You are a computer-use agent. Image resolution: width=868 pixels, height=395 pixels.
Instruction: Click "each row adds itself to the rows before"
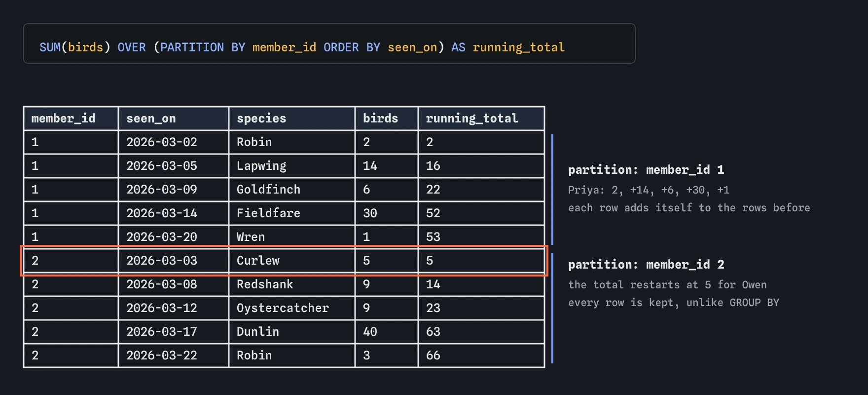pos(689,208)
